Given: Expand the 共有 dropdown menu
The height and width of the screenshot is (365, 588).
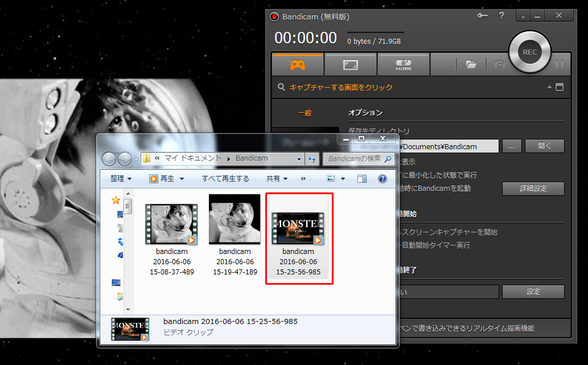Looking at the screenshot, I should pos(277,179).
